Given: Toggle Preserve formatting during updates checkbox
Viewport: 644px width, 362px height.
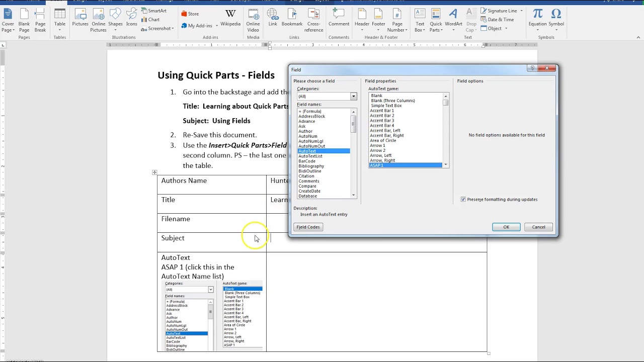Looking at the screenshot, I should pyautogui.click(x=463, y=200).
